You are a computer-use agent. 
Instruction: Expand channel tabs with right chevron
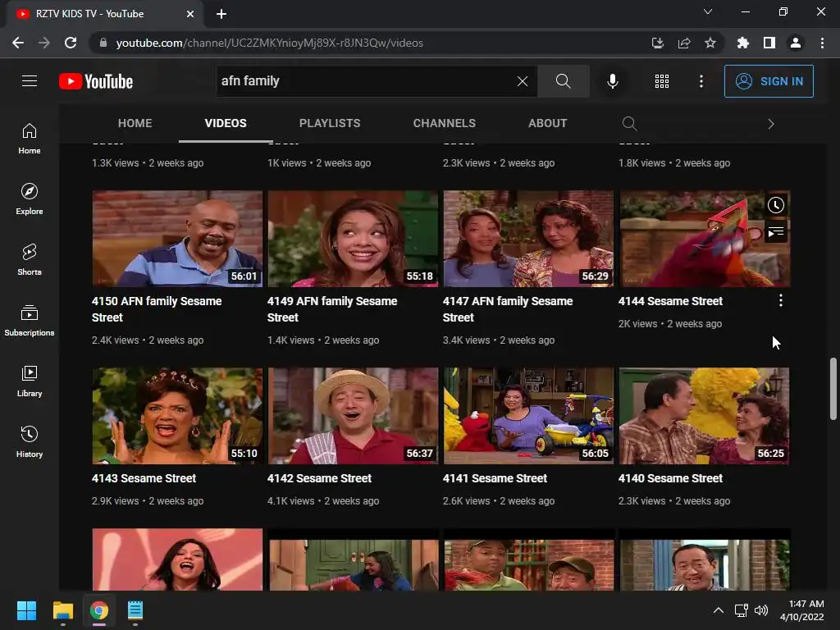coord(771,124)
